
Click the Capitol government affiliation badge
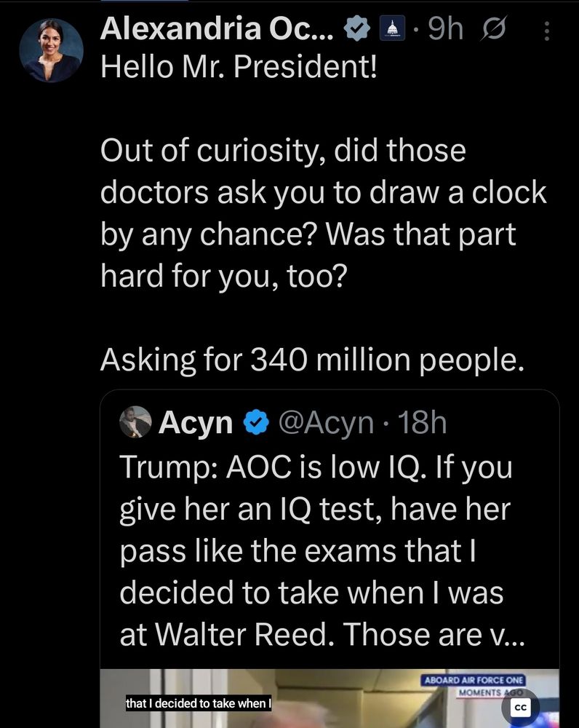(x=392, y=30)
